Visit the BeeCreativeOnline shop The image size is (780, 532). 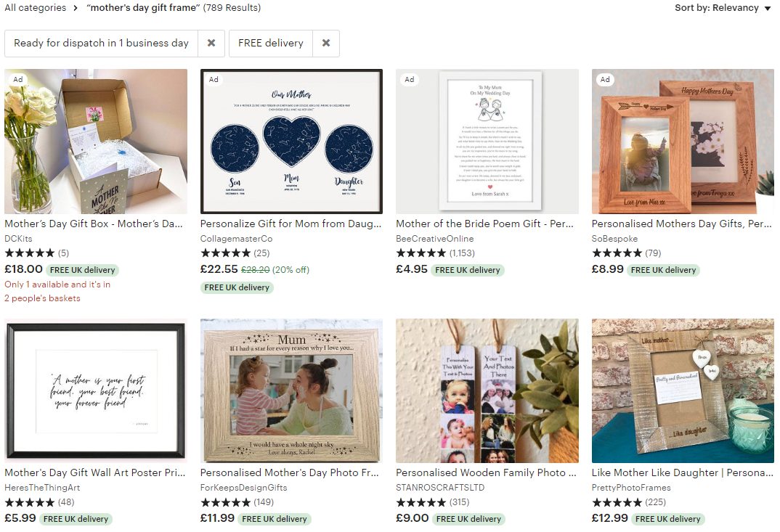pos(435,239)
